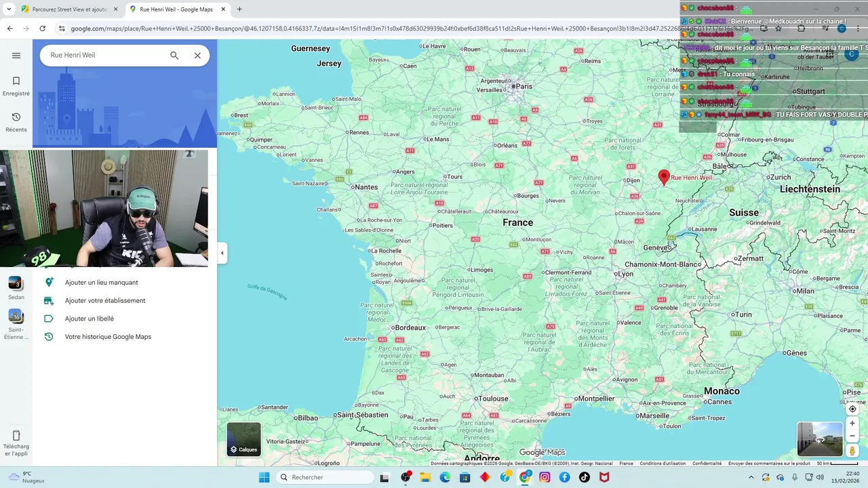This screenshot has height=488, width=868.
Task: Close the Parcourez Street View tab
Action: [x=115, y=9]
